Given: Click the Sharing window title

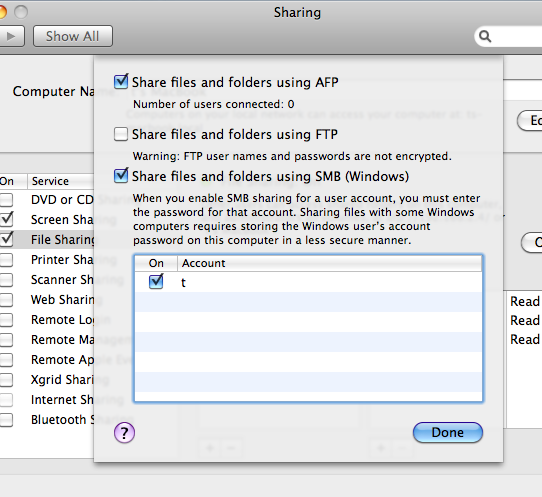Looking at the screenshot, I should point(297,12).
